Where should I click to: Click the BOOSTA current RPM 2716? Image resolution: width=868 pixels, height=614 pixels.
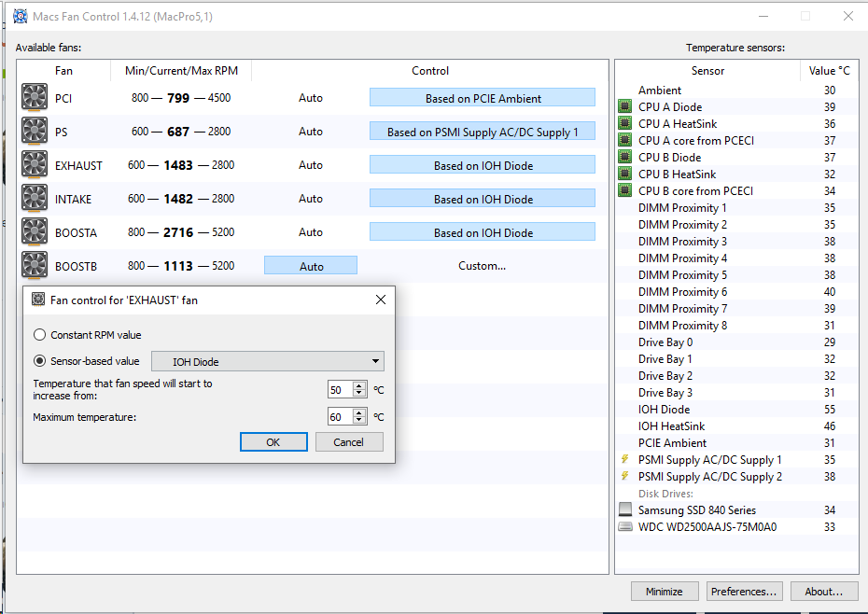click(178, 232)
